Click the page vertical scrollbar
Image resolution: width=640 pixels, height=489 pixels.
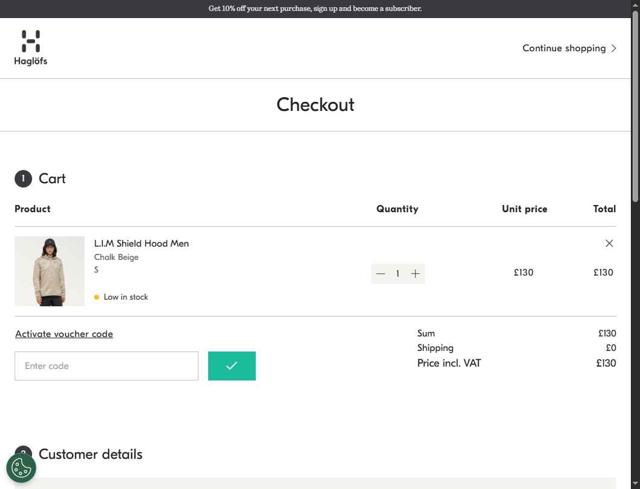pyautogui.click(x=636, y=106)
